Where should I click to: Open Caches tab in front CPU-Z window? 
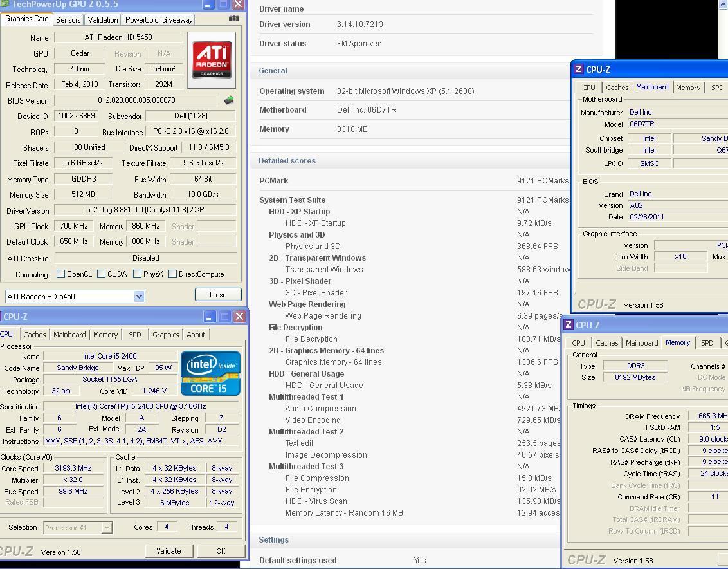34,334
